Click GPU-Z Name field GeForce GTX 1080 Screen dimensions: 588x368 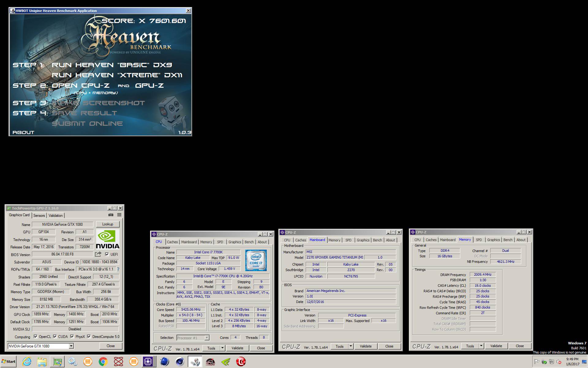tap(62, 224)
